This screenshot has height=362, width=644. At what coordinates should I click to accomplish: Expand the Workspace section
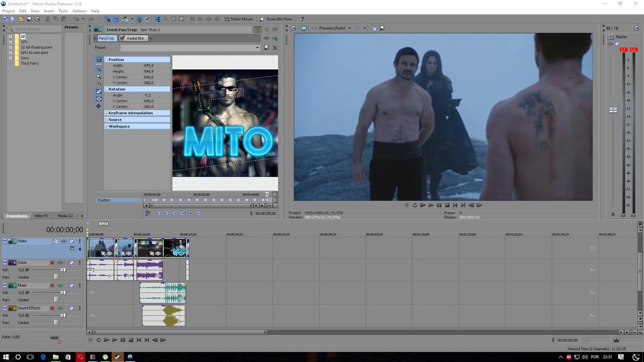106,126
